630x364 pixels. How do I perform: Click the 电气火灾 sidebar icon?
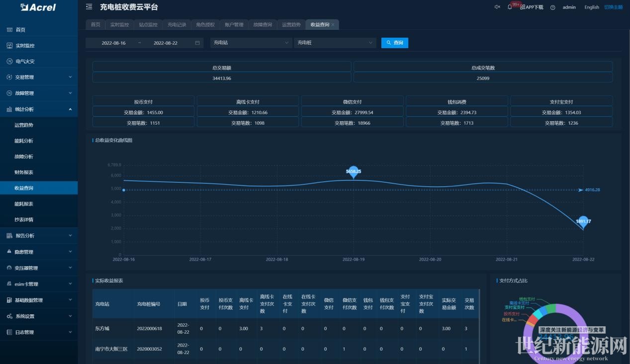[x=9, y=62]
